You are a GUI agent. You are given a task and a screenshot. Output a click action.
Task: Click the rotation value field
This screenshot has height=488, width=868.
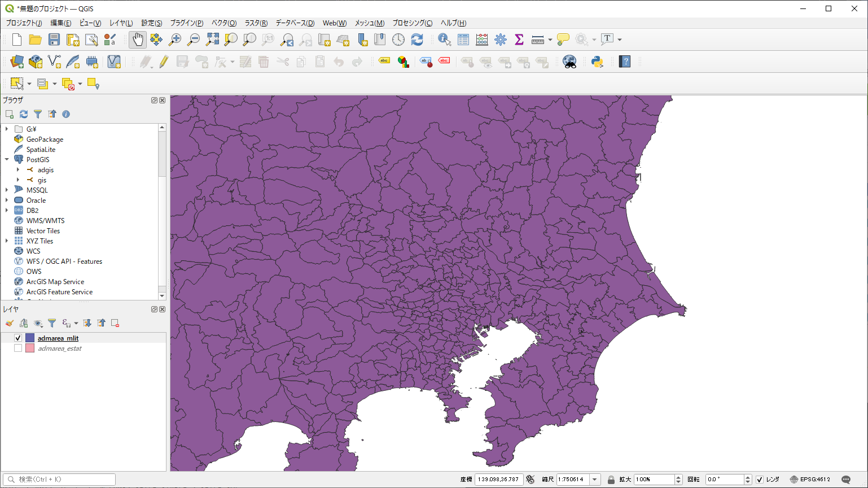pyautogui.click(x=725, y=480)
